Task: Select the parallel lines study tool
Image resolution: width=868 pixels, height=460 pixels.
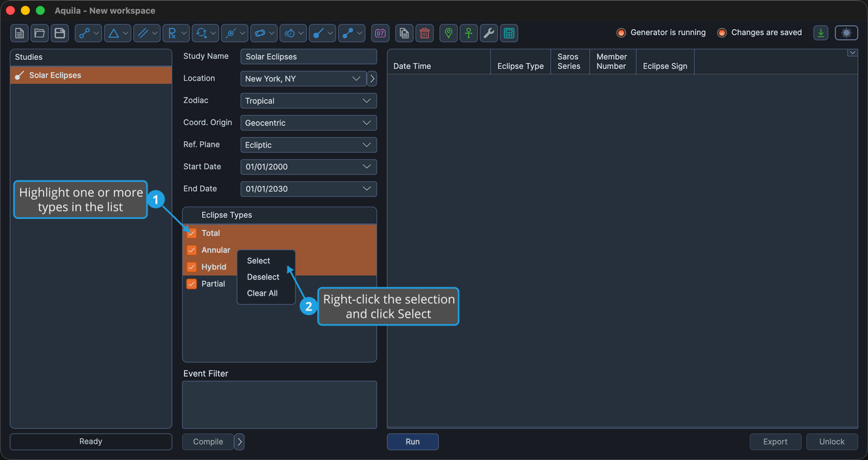Action: (x=147, y=33)
